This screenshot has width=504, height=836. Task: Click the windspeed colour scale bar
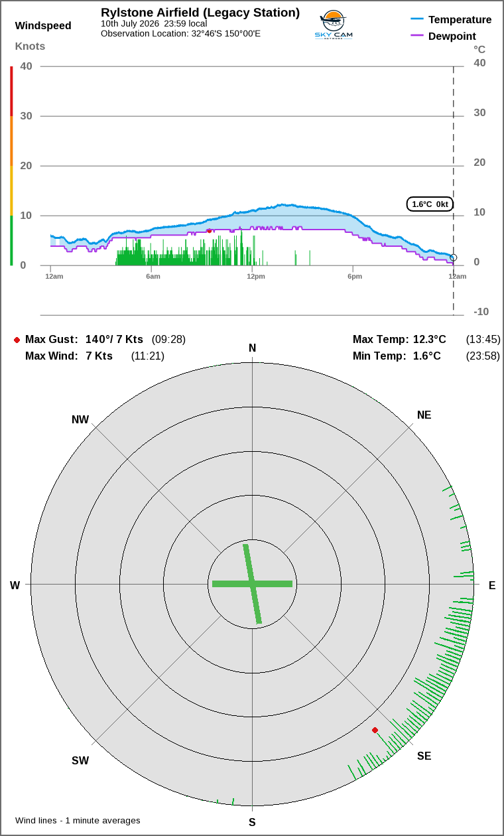11,166
